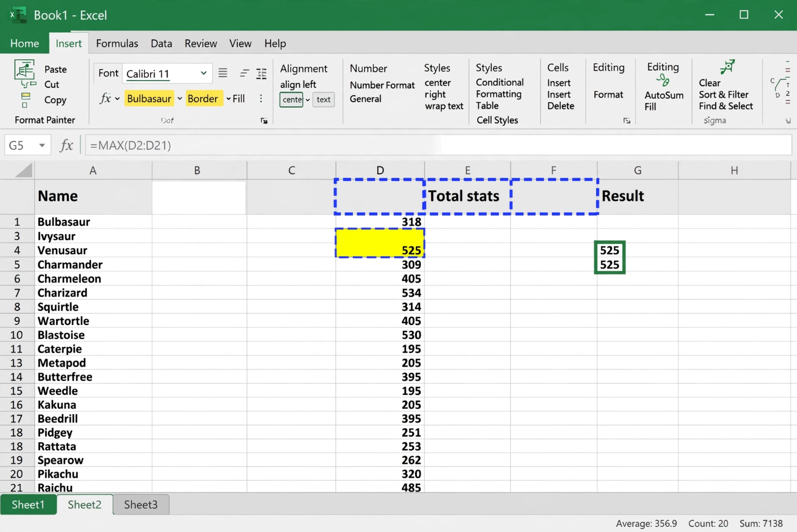The height and width of the screenshot is (532, 797).
Task: Click the indent list icon near Alignment
Action: [x=262, y=73]
